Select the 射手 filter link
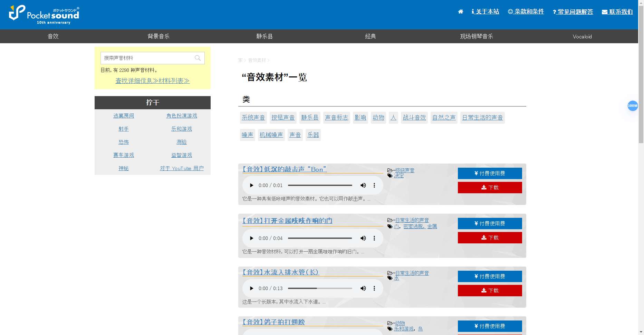Screen dimensions: 644x335 point(124,129)
